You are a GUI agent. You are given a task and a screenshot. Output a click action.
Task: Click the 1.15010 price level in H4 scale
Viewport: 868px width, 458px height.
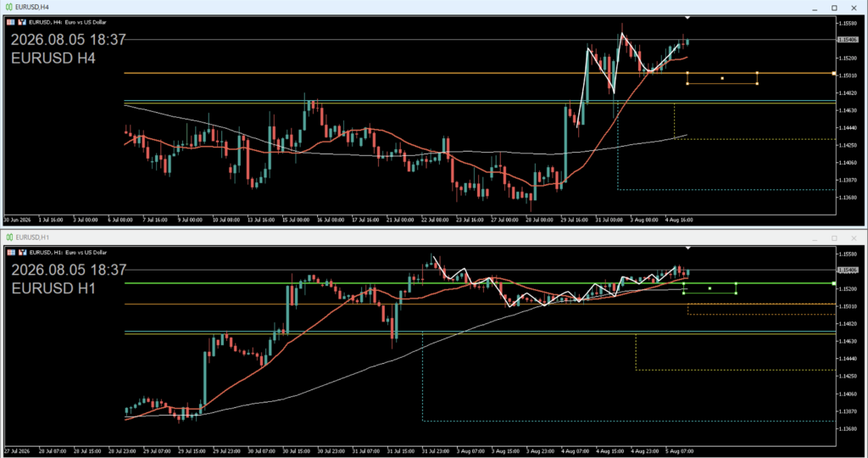click(x=848, y=75)
